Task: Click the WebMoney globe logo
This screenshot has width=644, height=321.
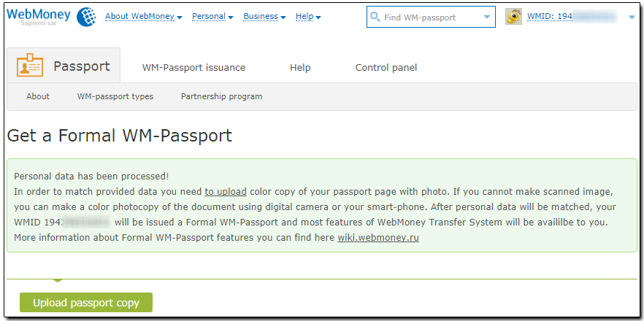Action: [86, 16]
